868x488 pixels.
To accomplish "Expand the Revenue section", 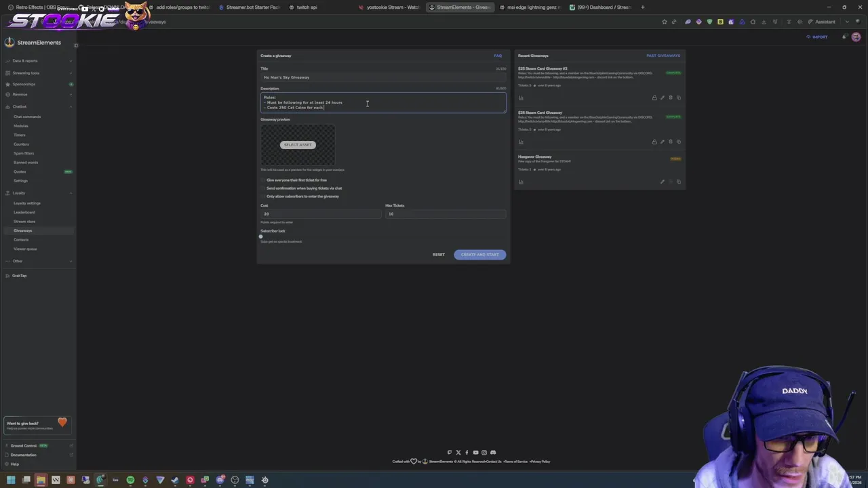I will [38, 94].
